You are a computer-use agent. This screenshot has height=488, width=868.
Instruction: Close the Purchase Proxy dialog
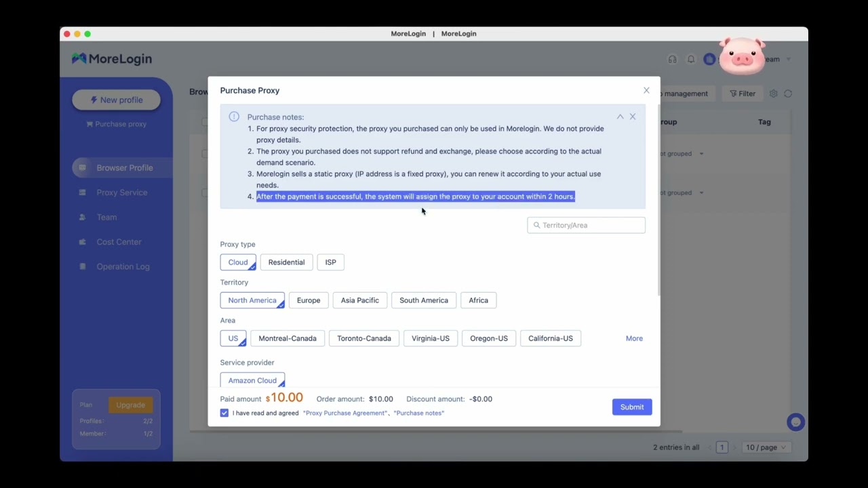646,90
